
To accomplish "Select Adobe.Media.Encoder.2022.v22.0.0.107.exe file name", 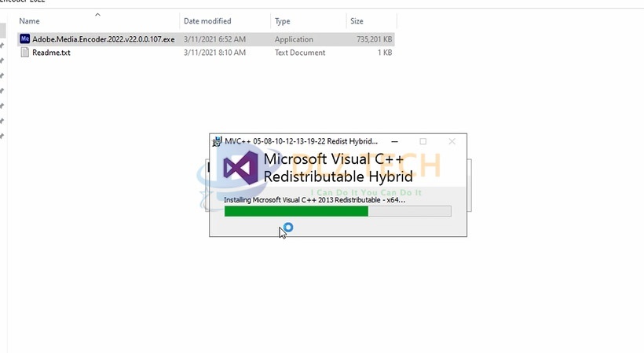I will pyautogui.click(x=104, y=39).
